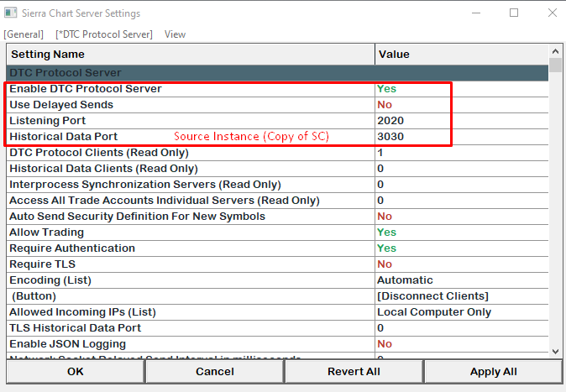Open Allowed Incoming IPs Local Computer Only list

pyautogui.click(x=434, y=312)
